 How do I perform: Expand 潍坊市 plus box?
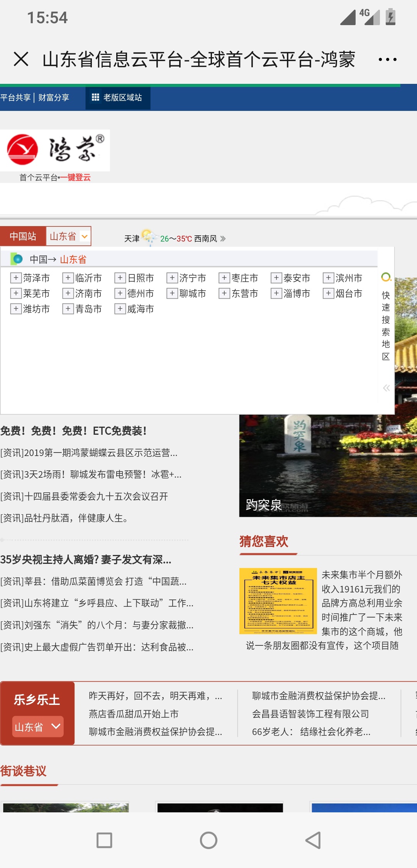(16, 309)
